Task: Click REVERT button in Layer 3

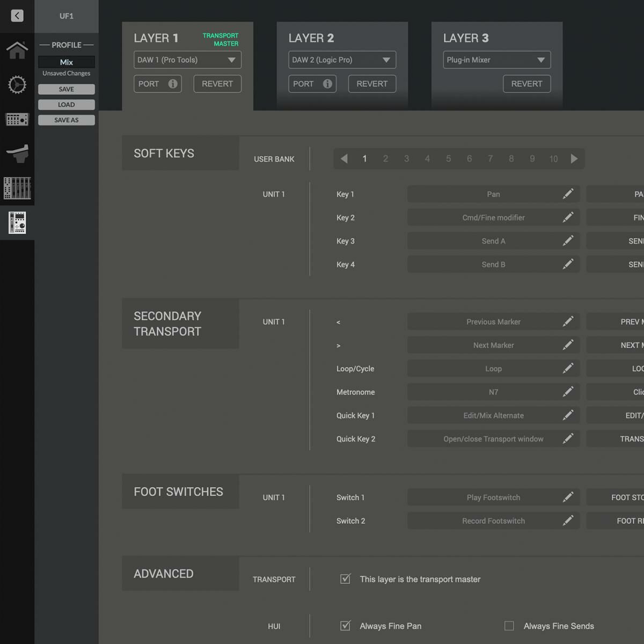Action: 526,84
